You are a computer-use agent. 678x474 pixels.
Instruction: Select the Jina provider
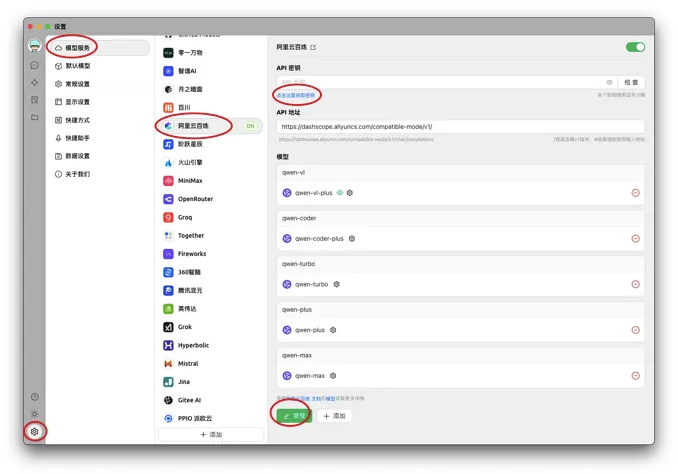click(210, 381)
